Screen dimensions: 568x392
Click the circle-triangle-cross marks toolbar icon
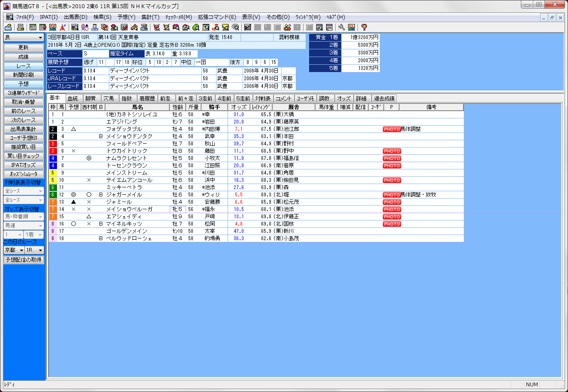coord(84,27)
